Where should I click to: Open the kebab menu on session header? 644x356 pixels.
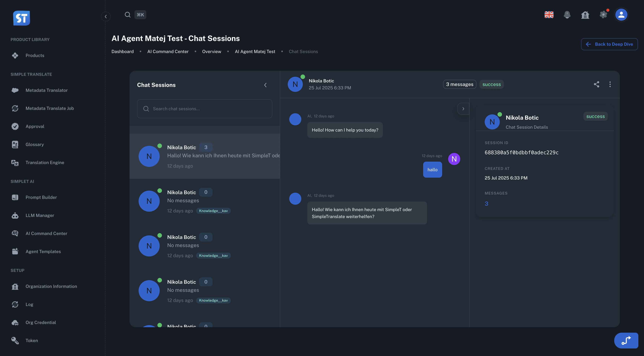(x=610, y=84)
